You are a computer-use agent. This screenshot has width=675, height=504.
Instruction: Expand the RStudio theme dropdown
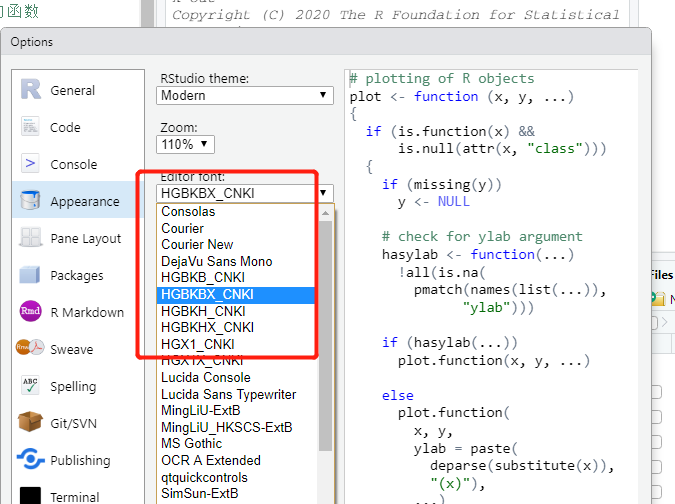[245, 96]
